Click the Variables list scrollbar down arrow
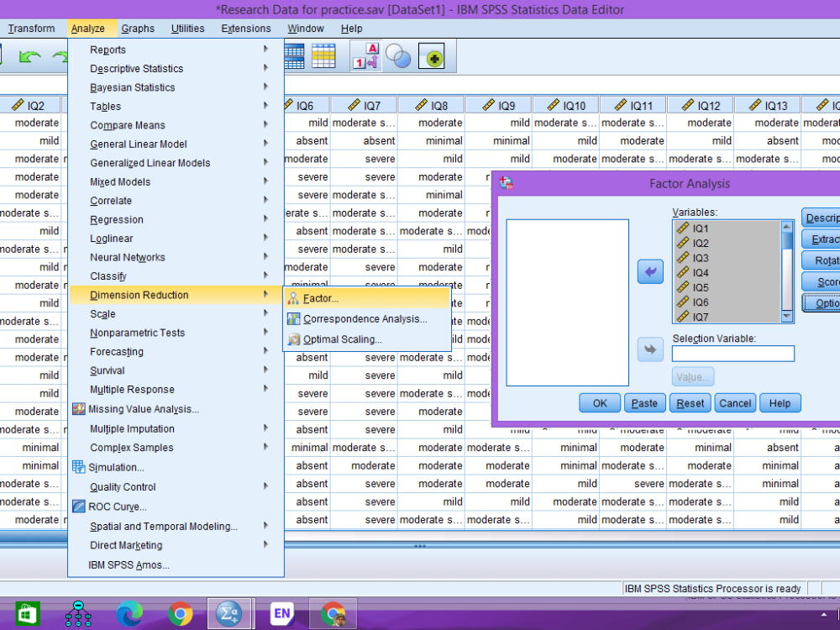The image size is (840, 630). (x=787, y=316)
